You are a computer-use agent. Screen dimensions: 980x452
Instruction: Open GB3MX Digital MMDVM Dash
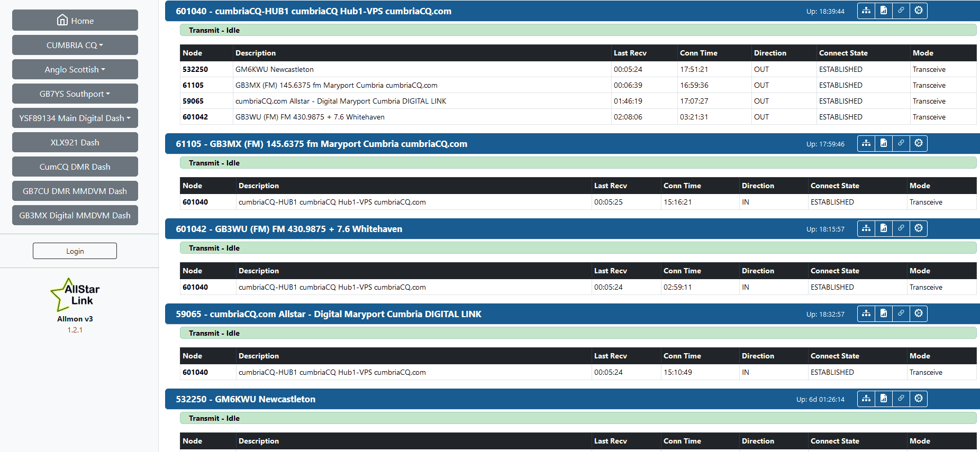(75, 216)
